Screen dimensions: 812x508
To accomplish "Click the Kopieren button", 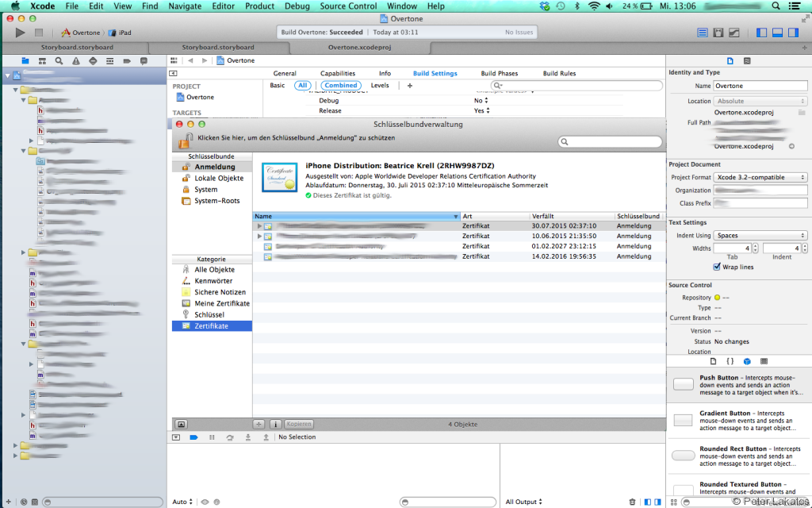I will click(x=299, y=424).
